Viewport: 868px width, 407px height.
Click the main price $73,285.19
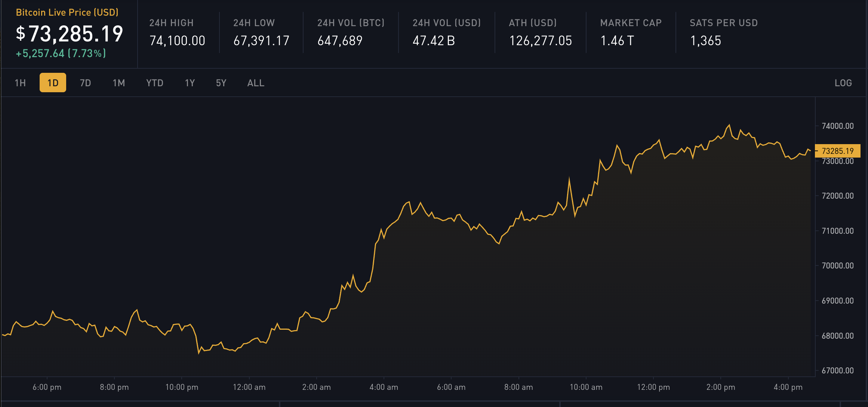[x=70, y=34]
